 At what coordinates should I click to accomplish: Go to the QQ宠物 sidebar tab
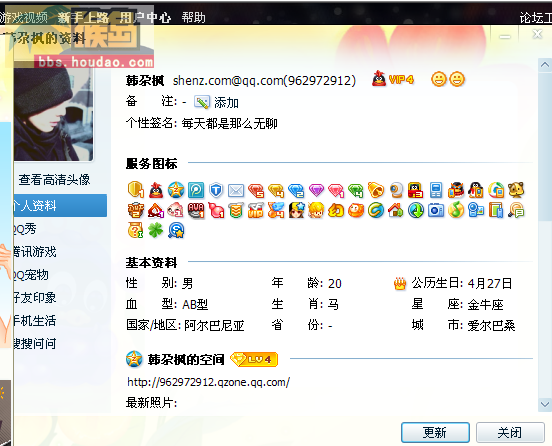(x=31, y=275)
